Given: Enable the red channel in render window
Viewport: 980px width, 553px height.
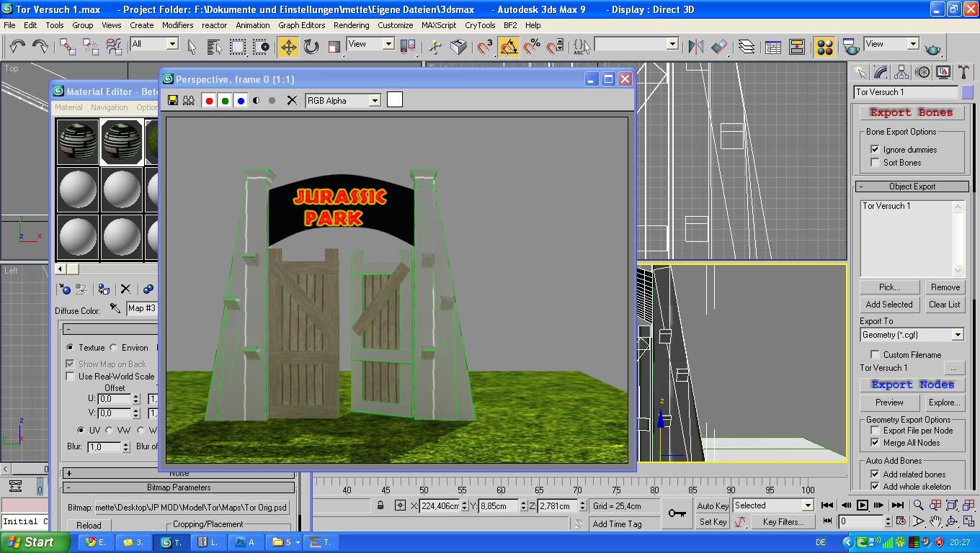Looking at the screenshot, I should (209, 100).
